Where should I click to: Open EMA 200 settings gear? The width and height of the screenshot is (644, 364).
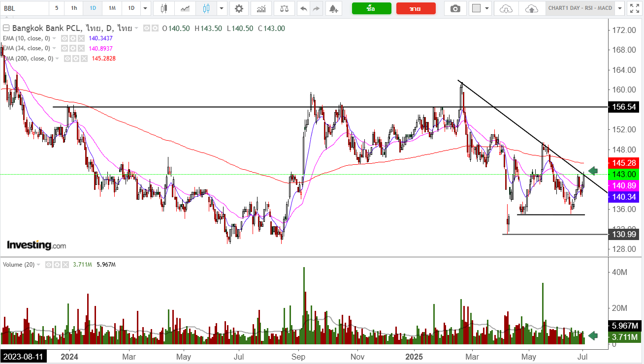point(76,59)
